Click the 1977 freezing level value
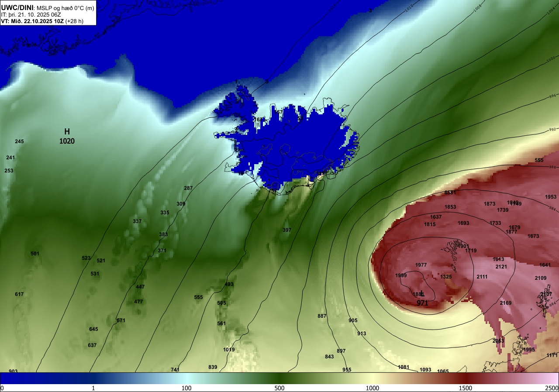The image size is (559, 392). point(421,265)
